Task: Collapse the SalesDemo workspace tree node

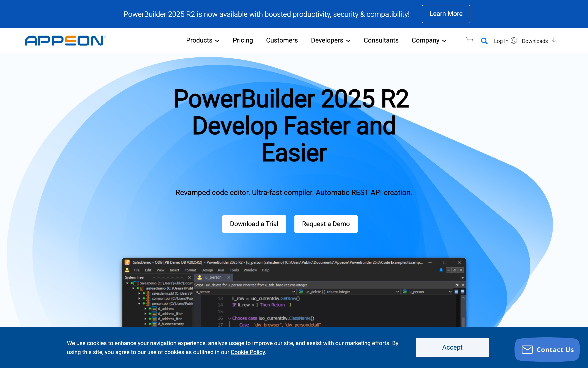Action: 127,283
